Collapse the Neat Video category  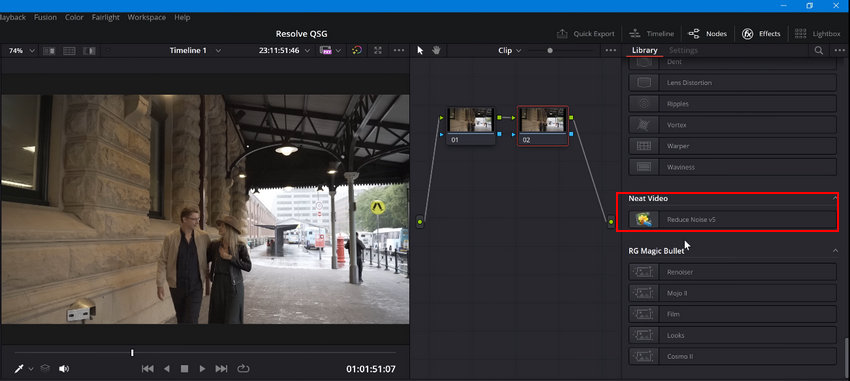point(835,198)
